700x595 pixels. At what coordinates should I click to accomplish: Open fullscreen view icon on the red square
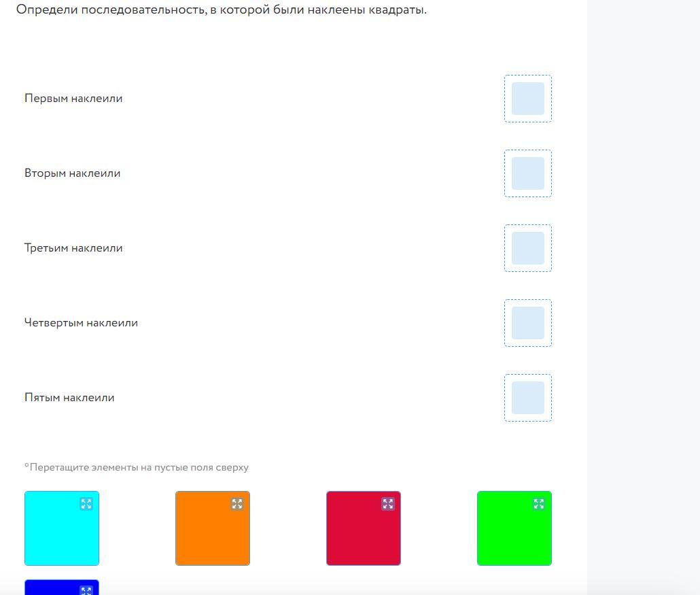[x=388, y=504]
